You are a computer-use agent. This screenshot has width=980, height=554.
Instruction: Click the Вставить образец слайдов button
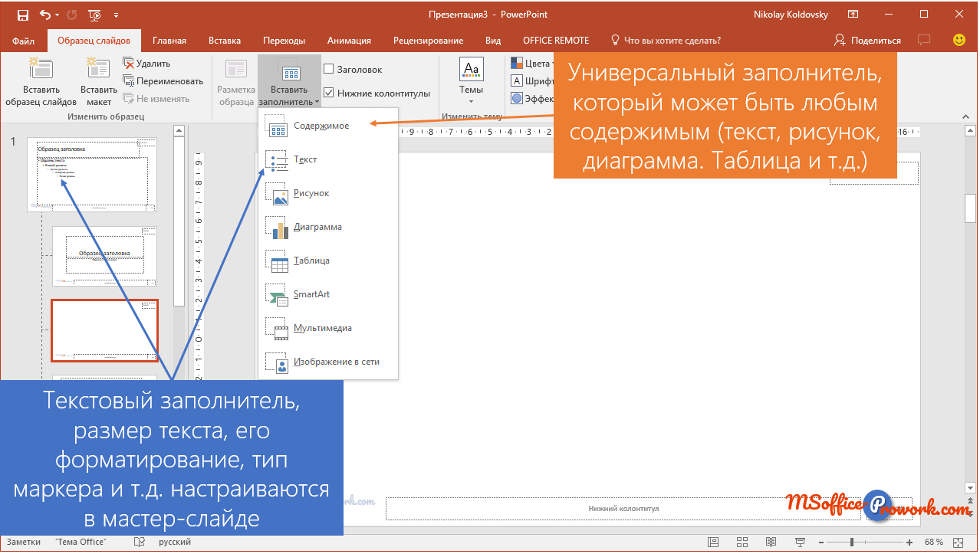[x=41, y=82]
